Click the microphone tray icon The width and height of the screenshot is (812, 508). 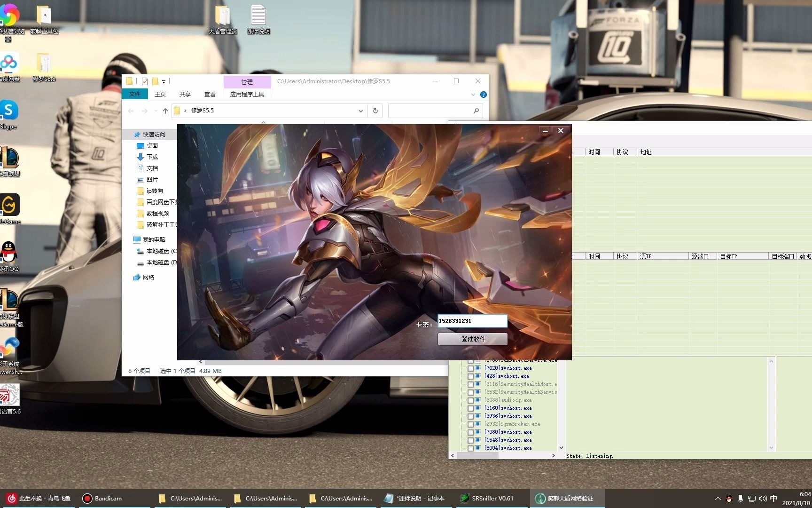(740, 499)
